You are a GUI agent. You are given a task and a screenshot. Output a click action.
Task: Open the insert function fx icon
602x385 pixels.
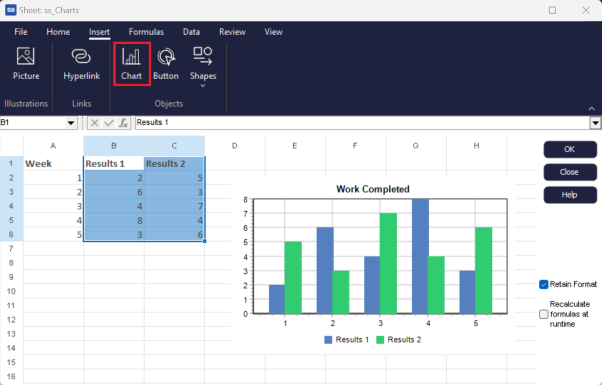[x=123, y=123]
